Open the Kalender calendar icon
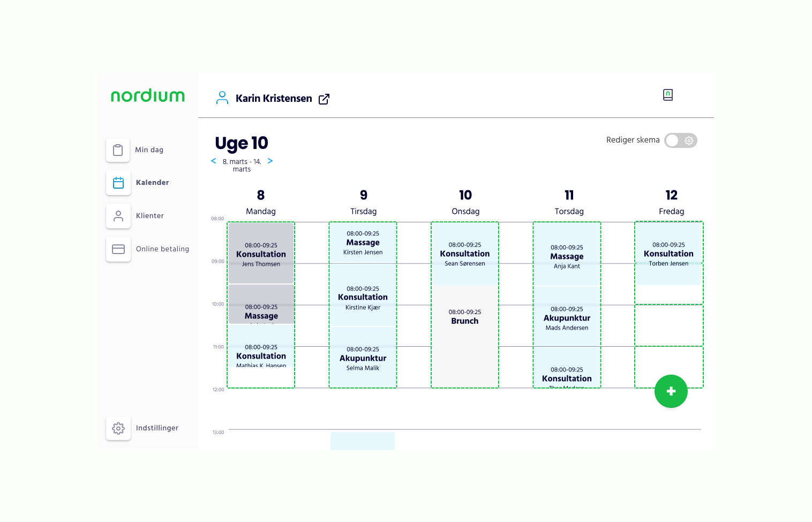The height and width of the screenshot is (522, 812). click(118, 183)
